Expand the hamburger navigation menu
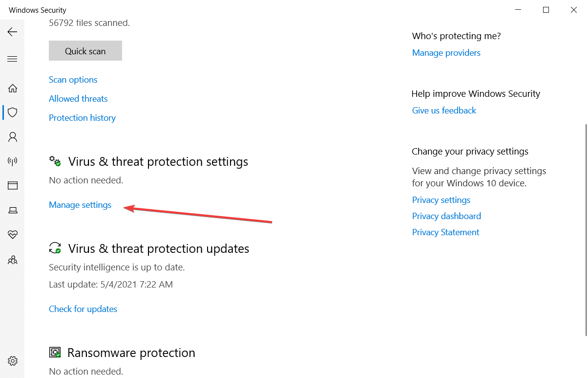The width and height of the screenshot is (588, 378). point(12,59)
